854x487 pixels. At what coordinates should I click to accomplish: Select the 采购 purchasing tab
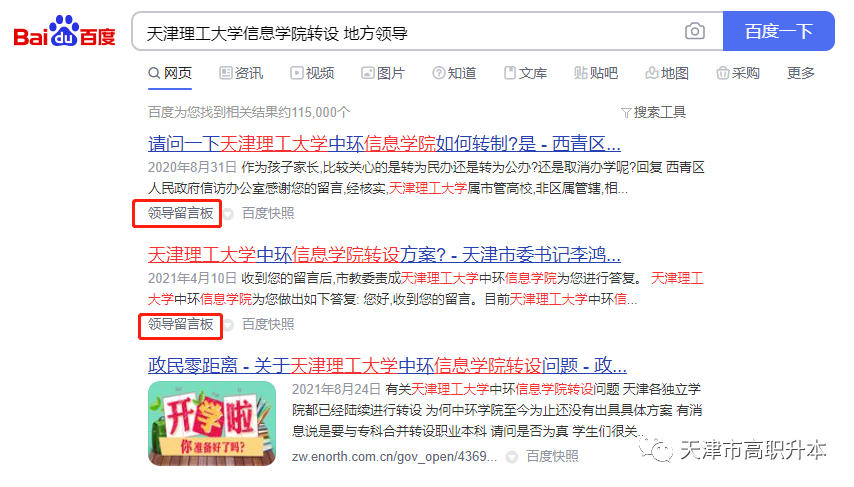pyautogui.click(x=738, y=73)
